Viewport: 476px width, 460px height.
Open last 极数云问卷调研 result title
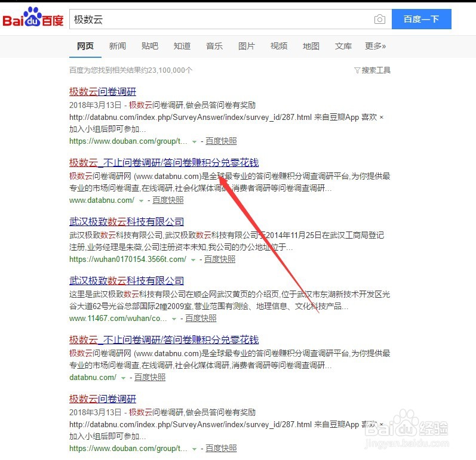(x=103, y=399)
